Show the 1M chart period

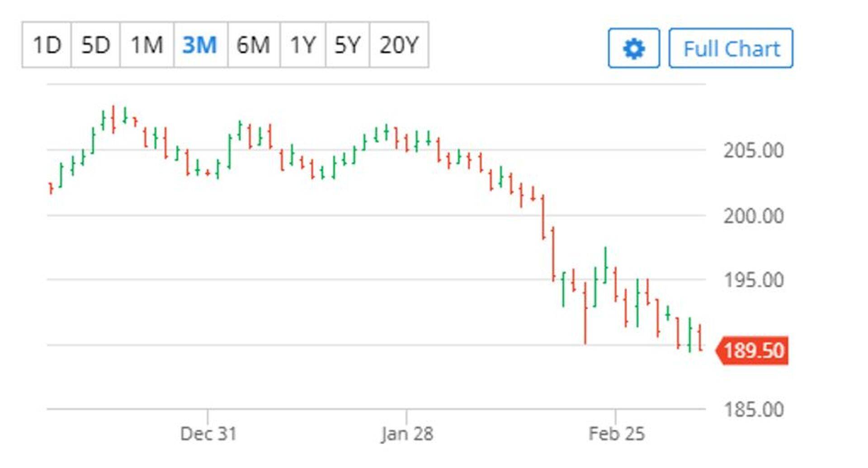coord(146,45)
